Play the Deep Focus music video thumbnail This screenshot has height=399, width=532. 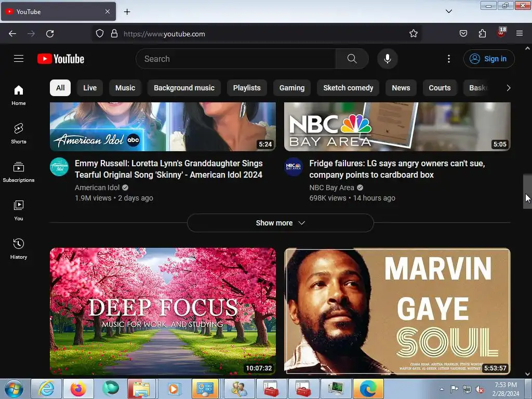point(163,311)
